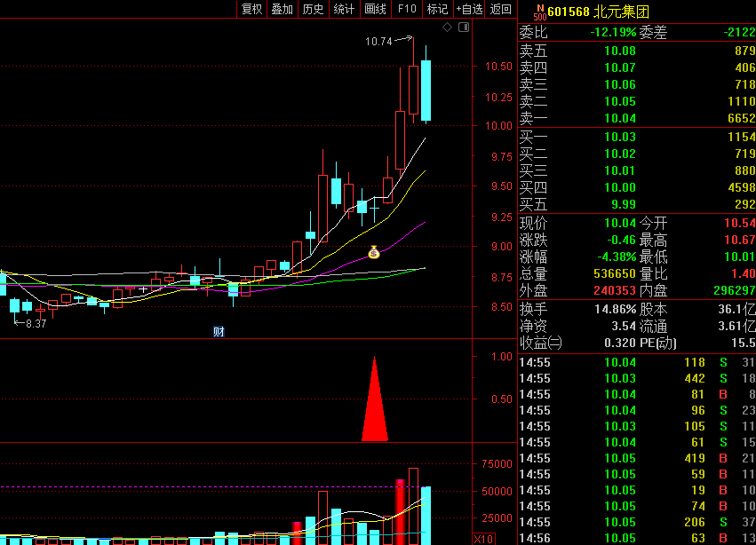
Task: Click tallest red-outlined volume bar
Action: coord(413,506)
